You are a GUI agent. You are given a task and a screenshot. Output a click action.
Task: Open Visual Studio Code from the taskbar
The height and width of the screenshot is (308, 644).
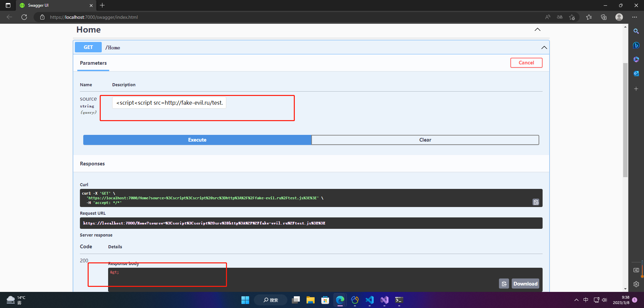point(370,300)
